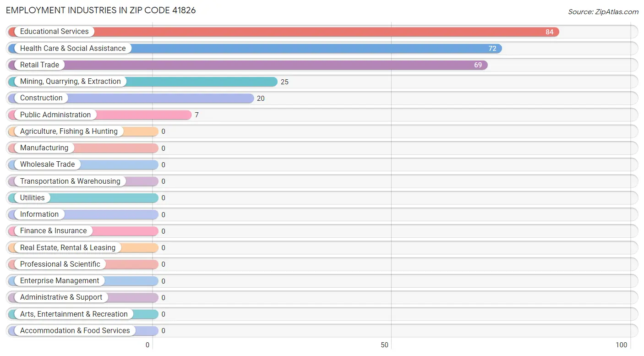Select the Manufacturing label
This screenshot has height=356, width=644.
tap(44, 148)
